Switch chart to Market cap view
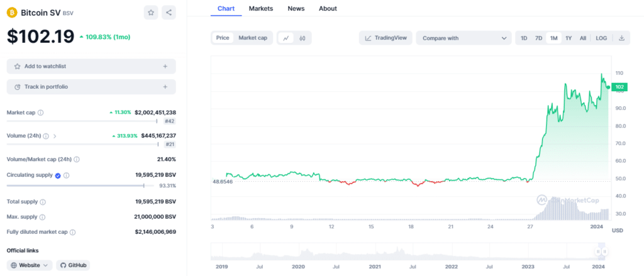This screenshot has height=276, width=644. click(253, 38)
